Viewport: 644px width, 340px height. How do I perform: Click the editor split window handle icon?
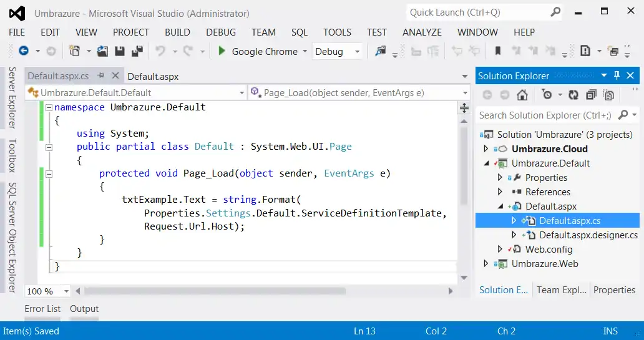click(x=464, y=108)
